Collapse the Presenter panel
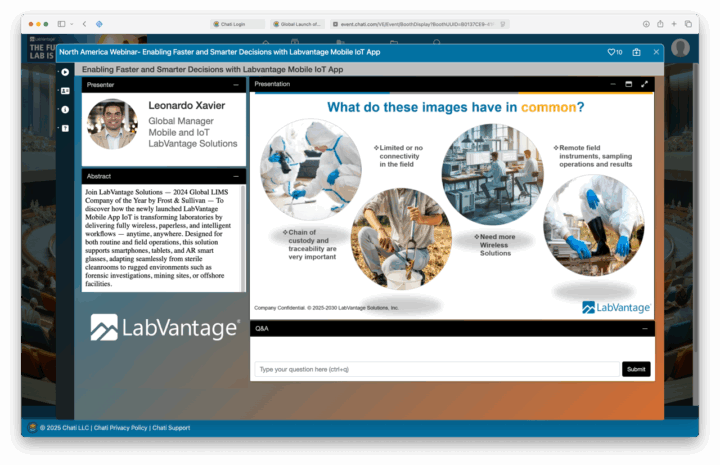 (236, 85)
